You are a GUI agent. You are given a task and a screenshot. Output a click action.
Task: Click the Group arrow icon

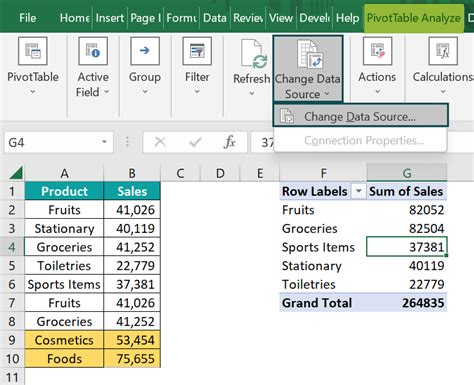[145, 51]
